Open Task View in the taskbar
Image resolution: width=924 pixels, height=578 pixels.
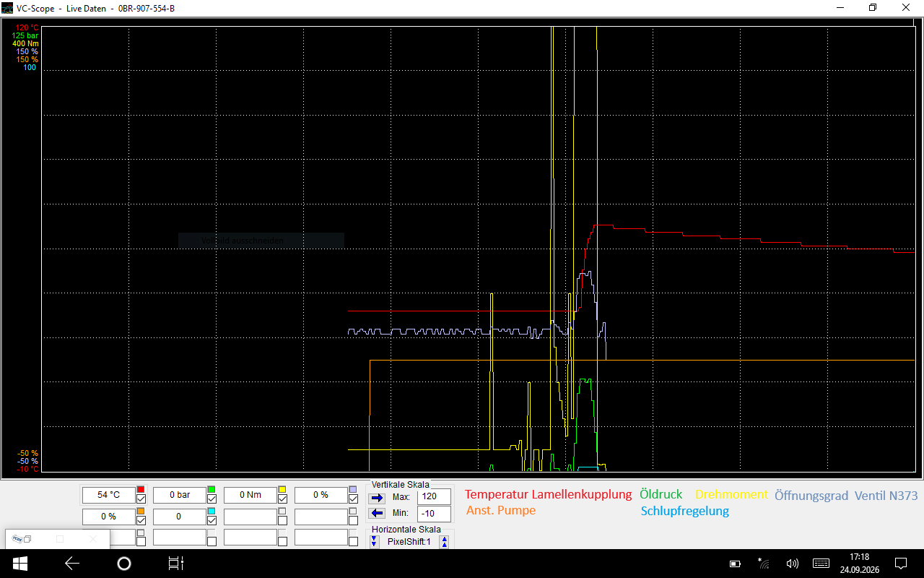click(x=176, y=564)
